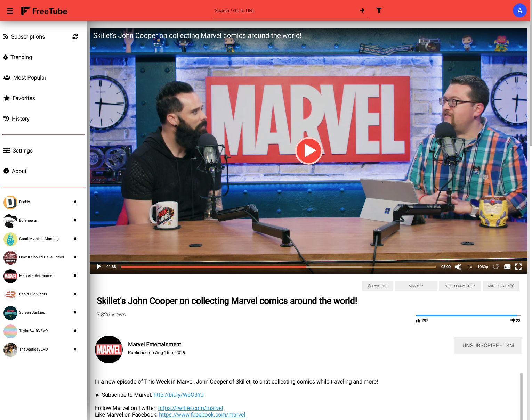Expand the SHARE dropdown
532x420 pixels.
click(x=416, y=286)
